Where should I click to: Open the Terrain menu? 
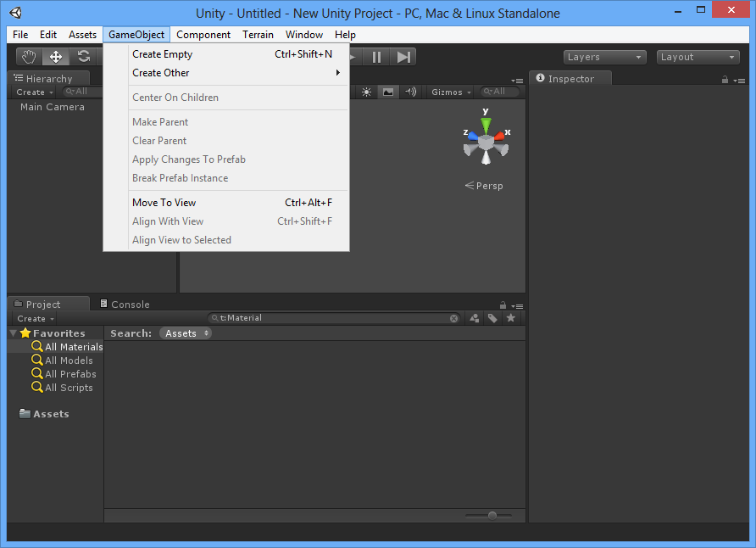point(258,35)
